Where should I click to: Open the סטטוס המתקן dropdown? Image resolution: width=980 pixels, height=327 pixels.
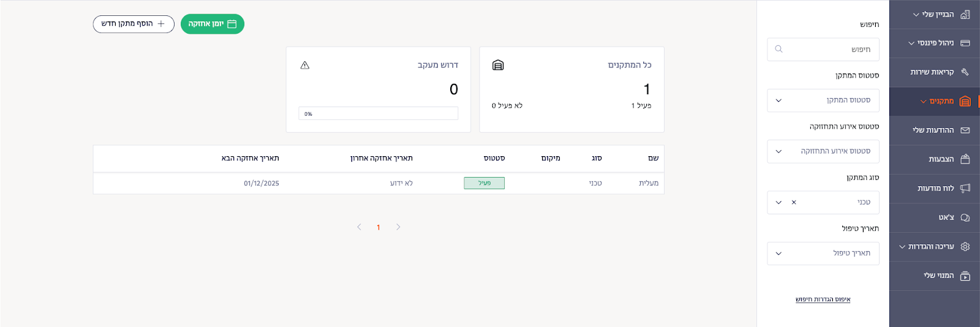pos(823,100)
